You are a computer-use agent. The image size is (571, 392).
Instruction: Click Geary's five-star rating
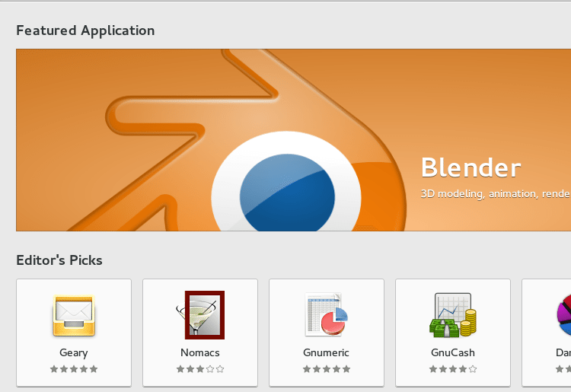point(74,369)
